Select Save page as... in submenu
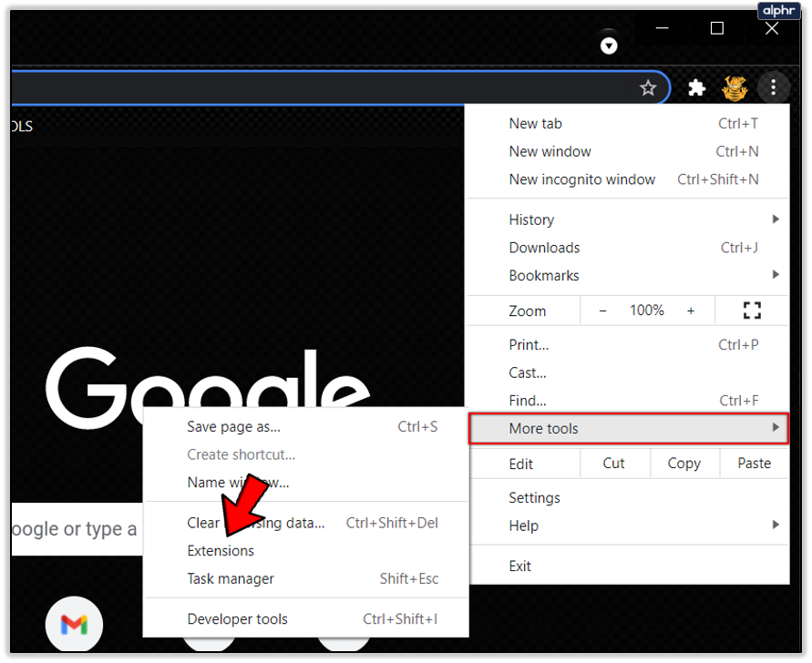 pyautogui.click(x=306, y=427)
